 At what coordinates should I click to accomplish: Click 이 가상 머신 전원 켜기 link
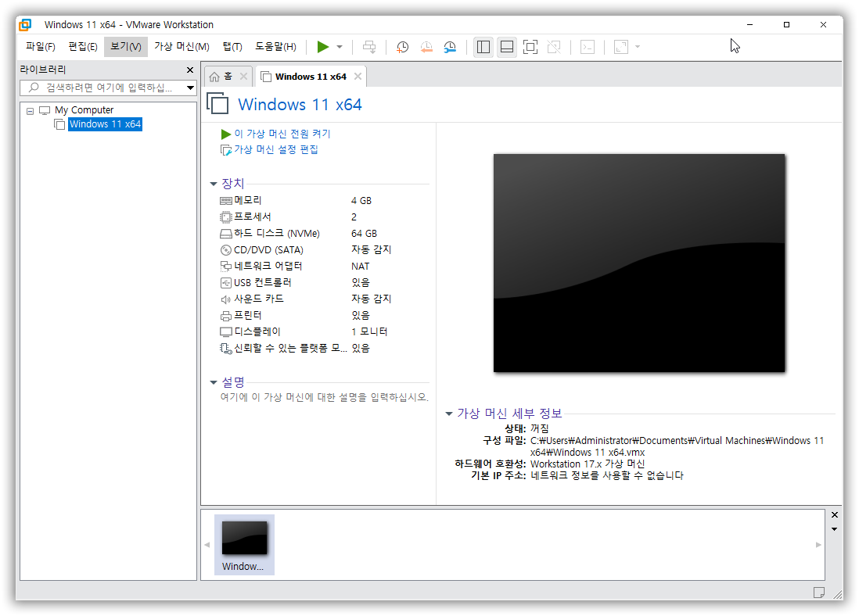(x=282, y=134)
